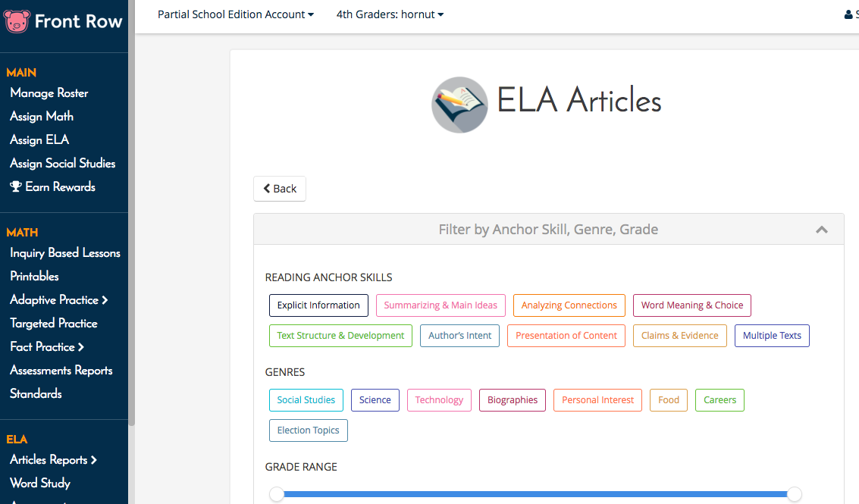859x504 pixels.
Task: Open Manage Roster in sidebar
Action: click(x=49, y=93)
